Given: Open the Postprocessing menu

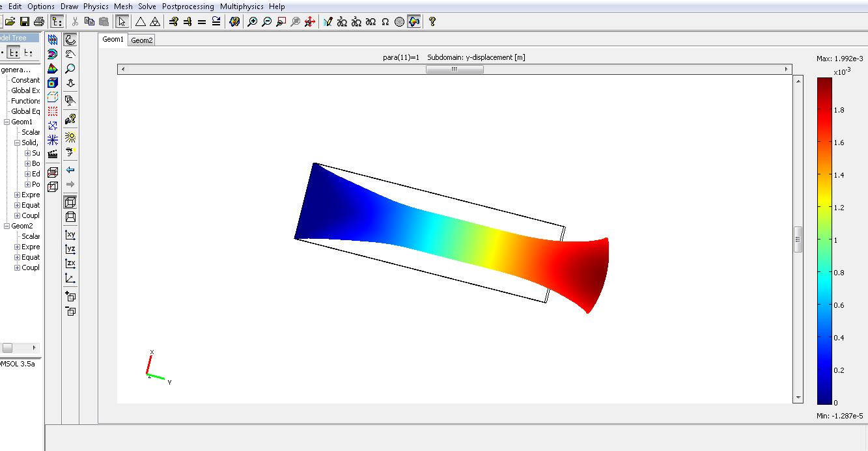Looking at the screenshot, I should click(188, 6).
